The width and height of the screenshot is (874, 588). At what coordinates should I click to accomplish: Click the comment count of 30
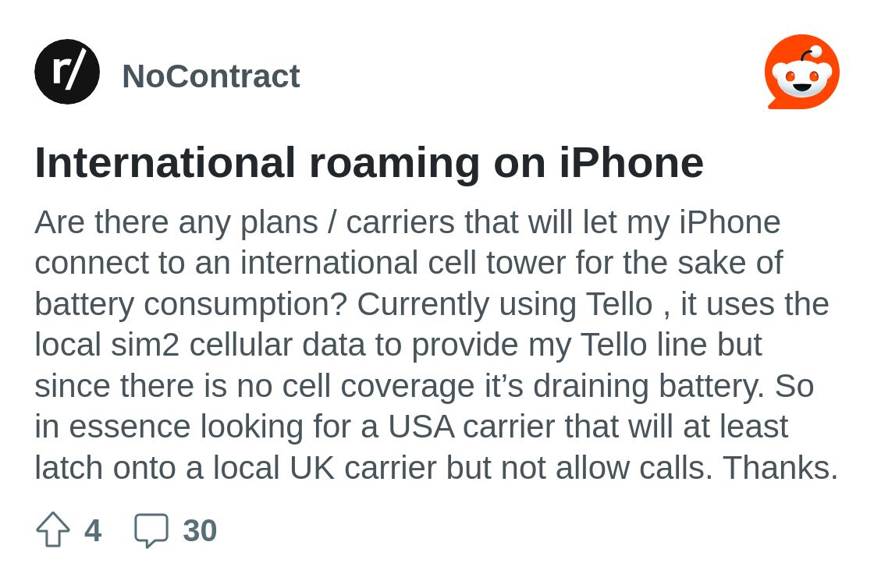point(200,530)
